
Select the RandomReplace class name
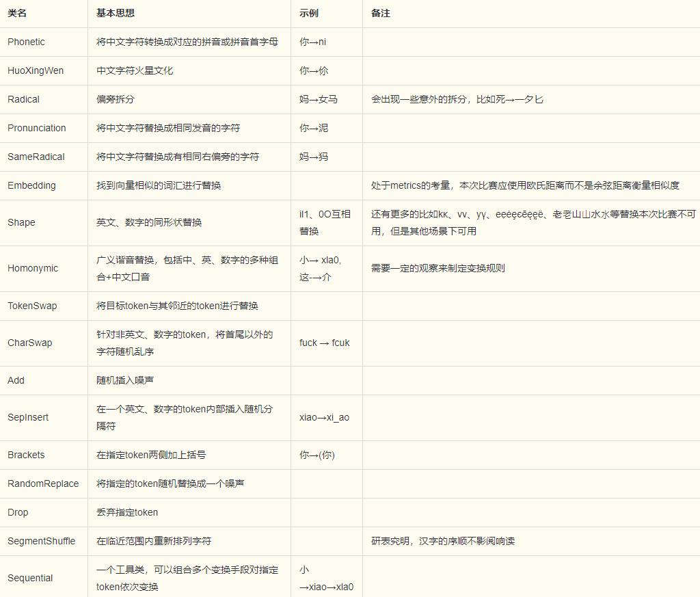pos(42,483)
